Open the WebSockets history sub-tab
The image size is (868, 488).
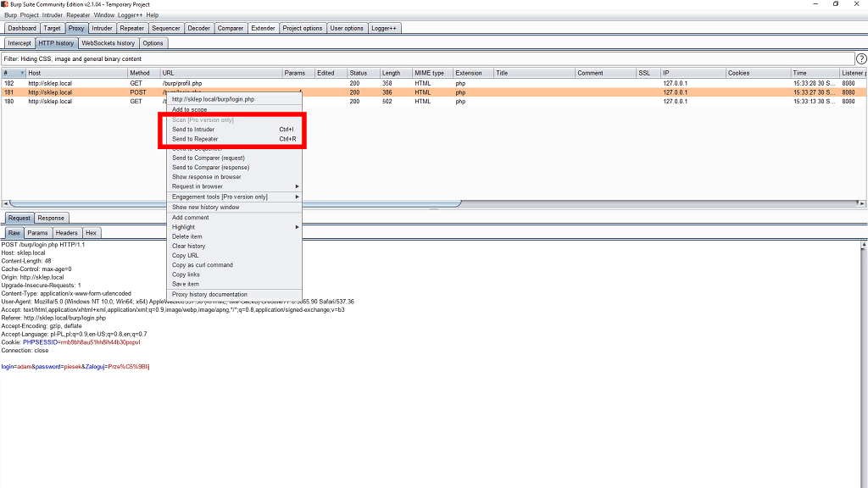point(108,43)
